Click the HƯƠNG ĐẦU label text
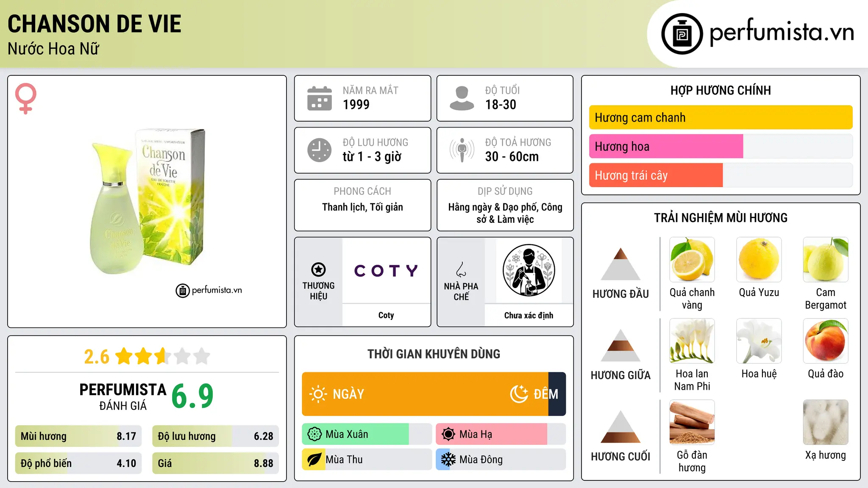The image size is (868, 488). coord(620,294)
